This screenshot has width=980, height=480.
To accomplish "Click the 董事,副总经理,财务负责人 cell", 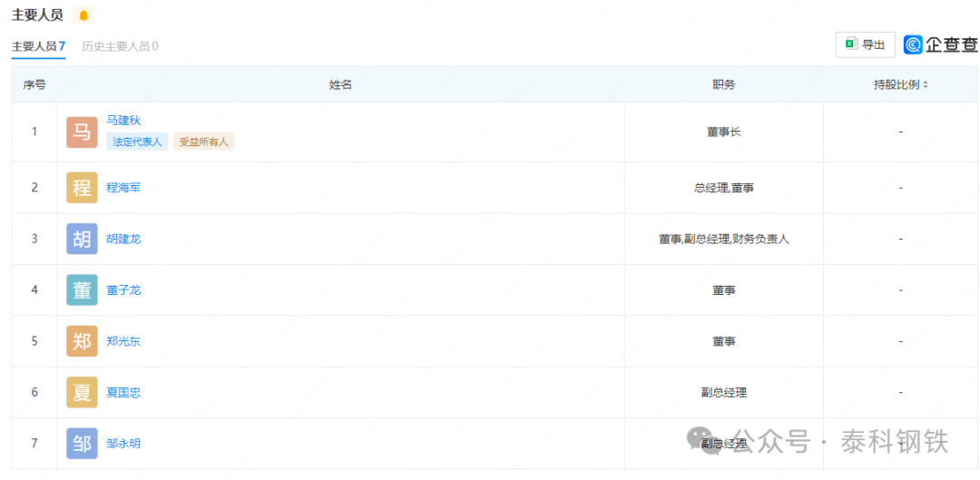I will (724, 239).
